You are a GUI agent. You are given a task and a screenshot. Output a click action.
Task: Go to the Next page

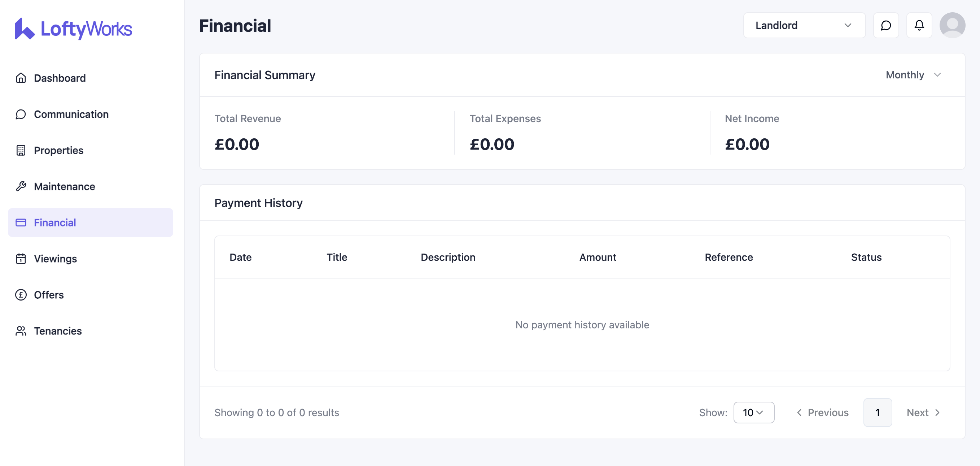pos(923,412)
